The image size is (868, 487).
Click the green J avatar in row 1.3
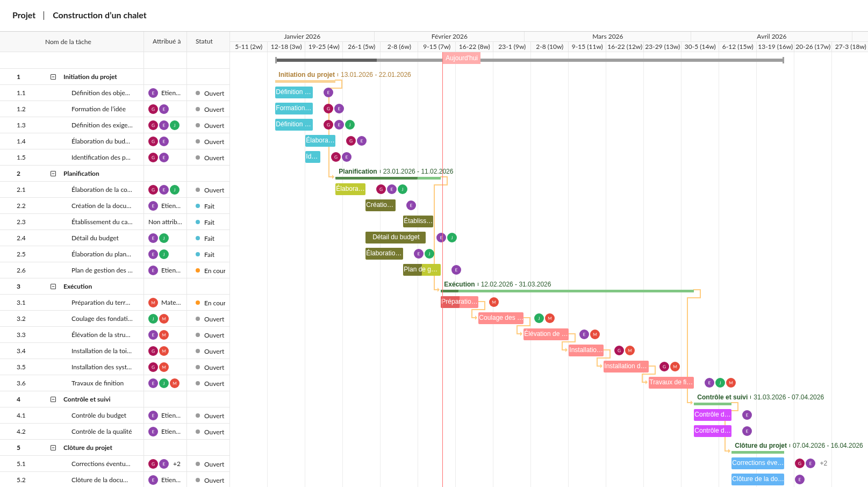(x=175, y=125)
